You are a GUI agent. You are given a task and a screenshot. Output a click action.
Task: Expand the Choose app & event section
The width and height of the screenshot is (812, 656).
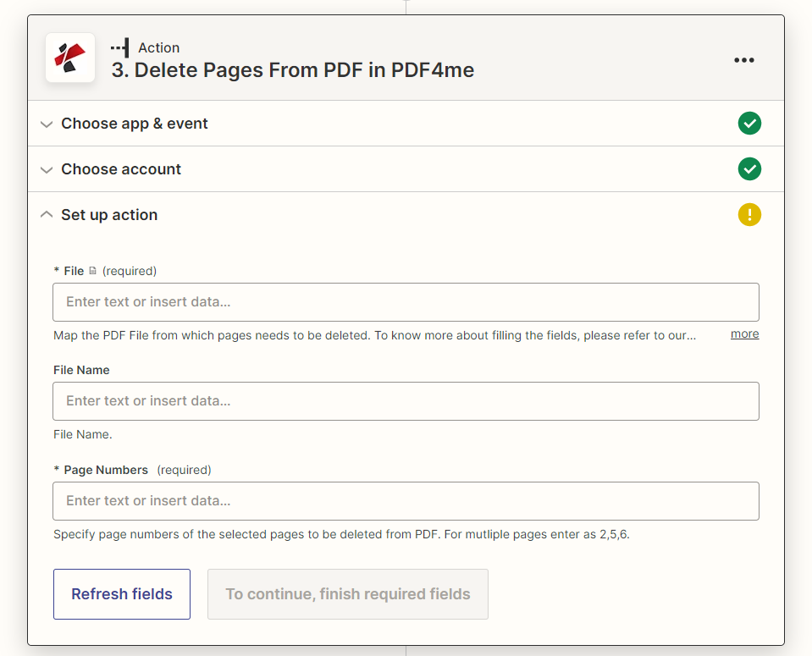(47, 124)
